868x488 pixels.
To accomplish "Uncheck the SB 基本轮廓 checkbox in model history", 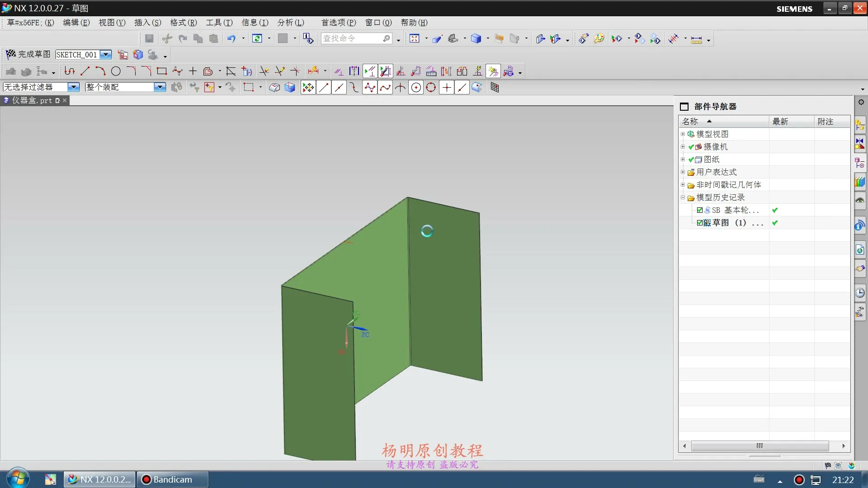I will coord(700,210).
